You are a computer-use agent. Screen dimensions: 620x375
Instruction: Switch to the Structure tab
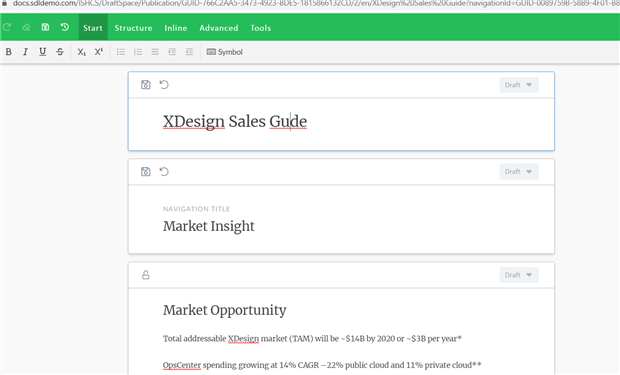click(133, 28)
